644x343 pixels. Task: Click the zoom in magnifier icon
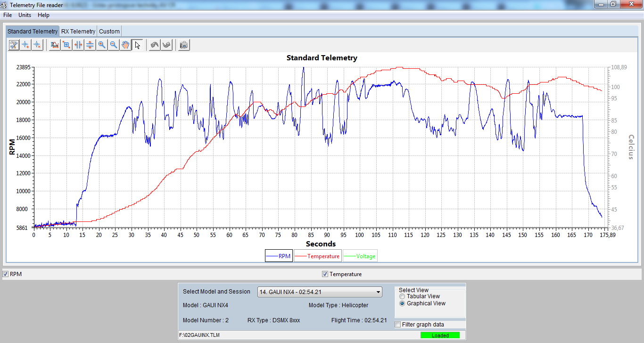[x=102, y=45]
